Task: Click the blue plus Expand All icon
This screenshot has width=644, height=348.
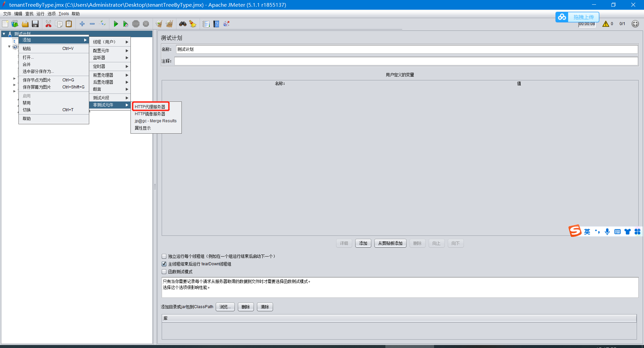Action: pyautogui.click(x=82, y=24)
